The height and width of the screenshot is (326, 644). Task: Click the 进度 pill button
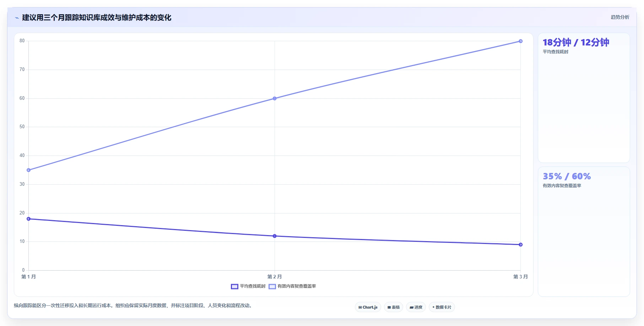coord(416,307)
